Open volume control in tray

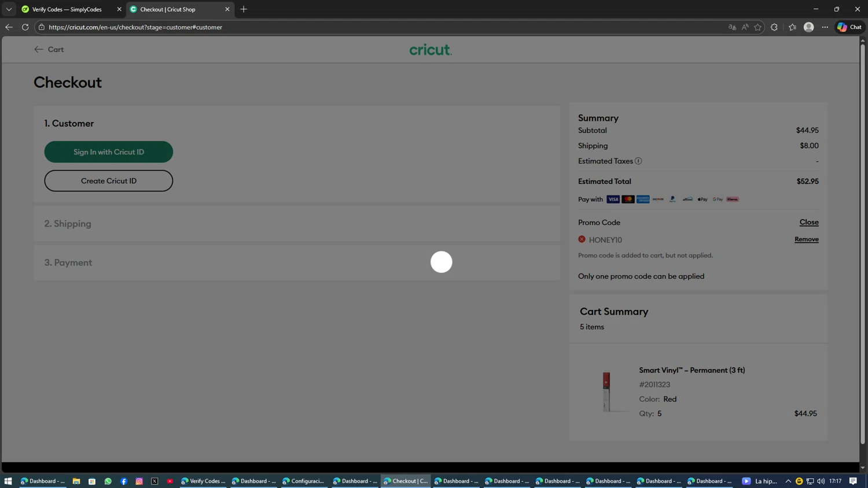pos(821,481)
